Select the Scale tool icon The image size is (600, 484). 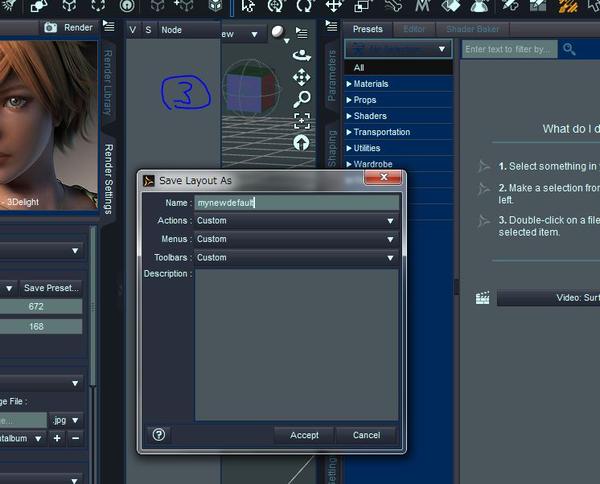(x=362, y=6)
